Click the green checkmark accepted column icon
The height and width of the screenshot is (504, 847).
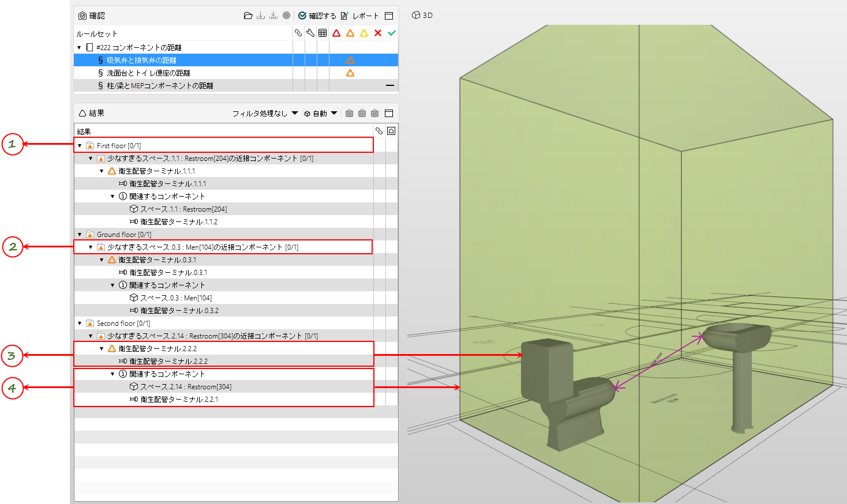tap(392, 33)
